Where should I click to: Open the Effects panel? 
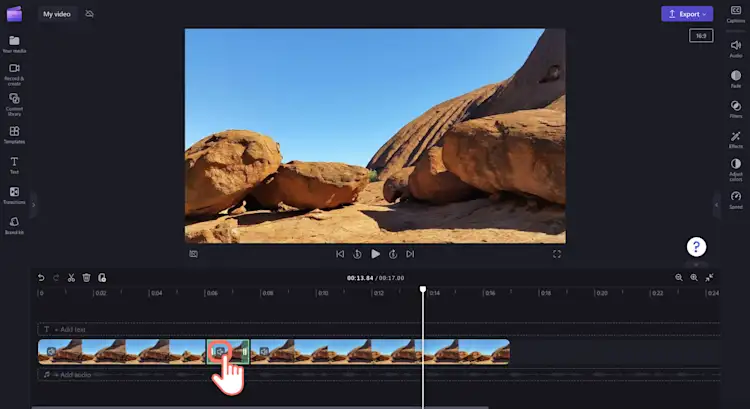coord(736,138)
